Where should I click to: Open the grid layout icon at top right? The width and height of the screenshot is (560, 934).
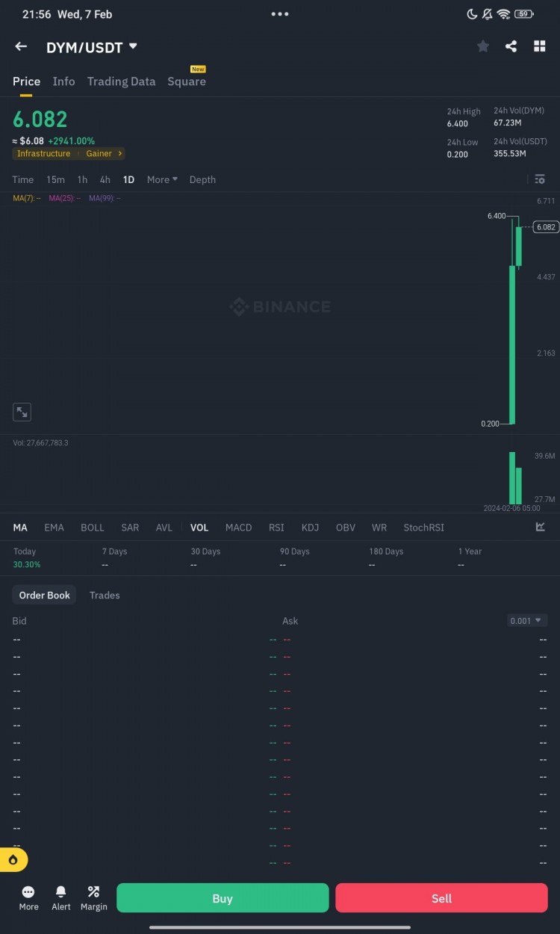click(539, 46)
